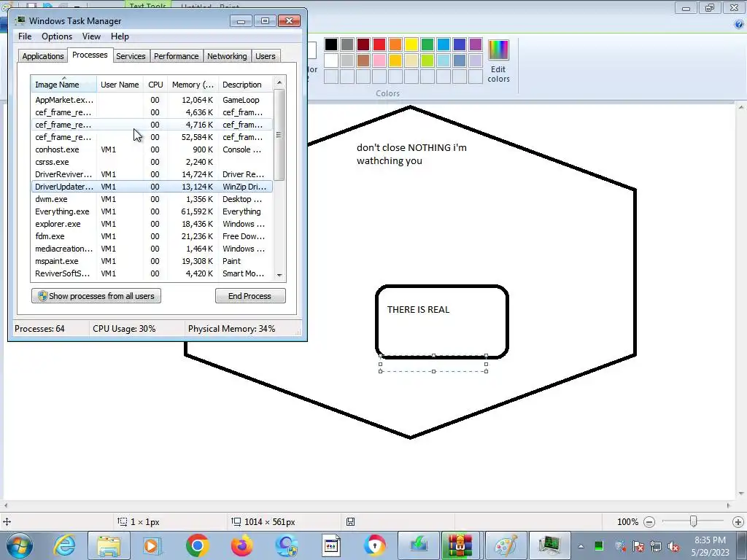The width and height of the screenshot is (747, 560).
Task: Sort processes by CPU column
Action: [155, 85]
